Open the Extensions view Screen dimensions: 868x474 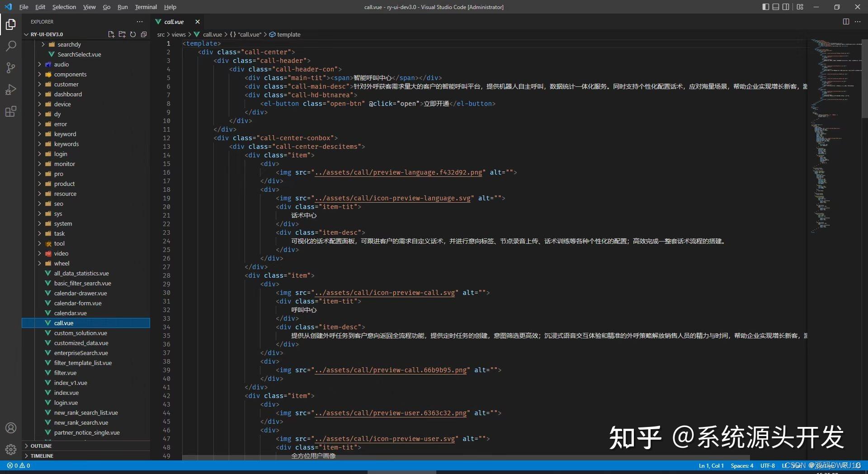click(11, 111)
